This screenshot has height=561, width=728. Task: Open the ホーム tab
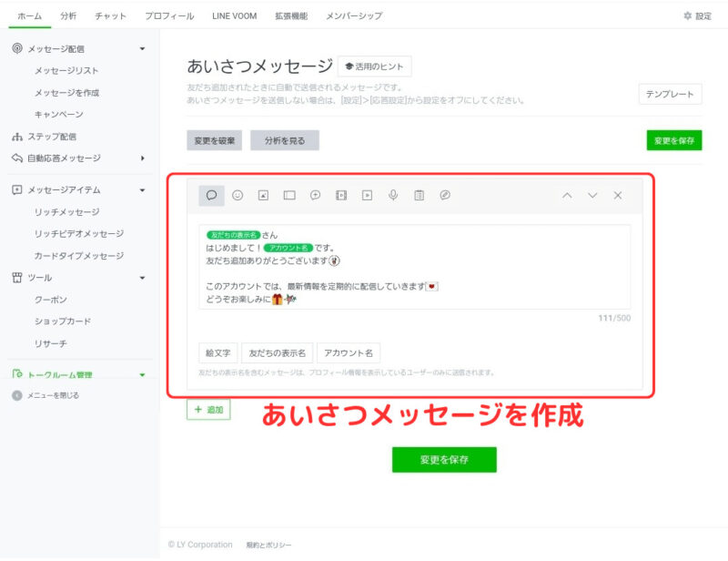[x=30, y=15]
